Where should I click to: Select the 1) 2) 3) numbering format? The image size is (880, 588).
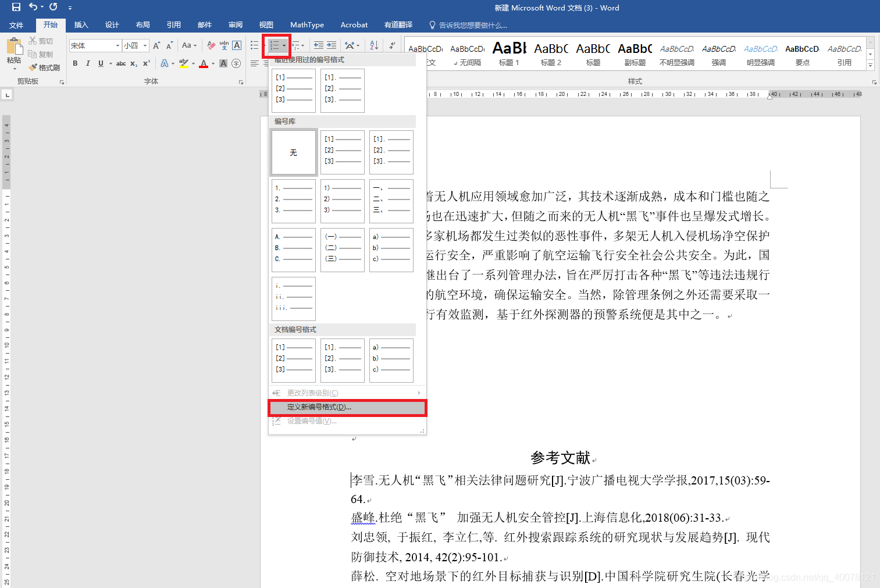343,201
